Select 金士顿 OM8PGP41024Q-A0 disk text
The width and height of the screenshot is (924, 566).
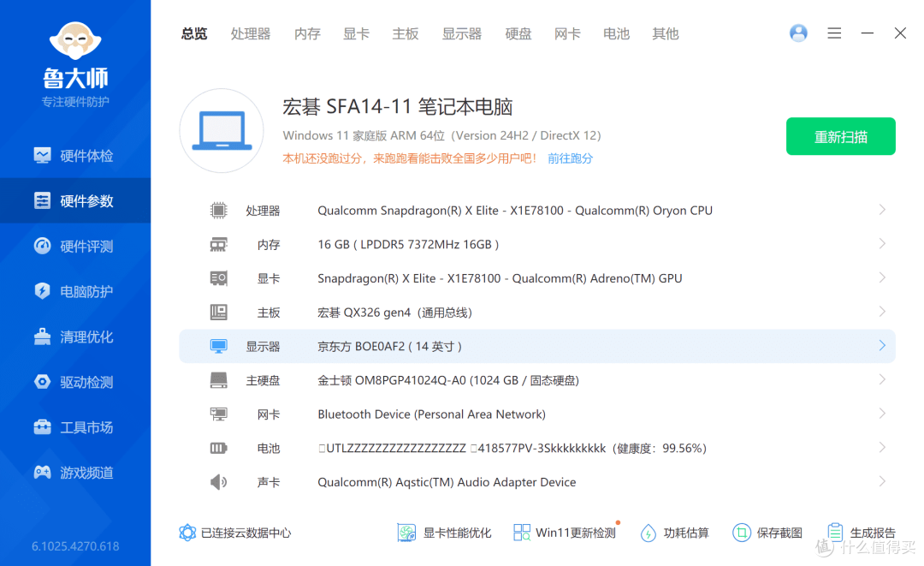pyautogui.click(x=448, y=380)
